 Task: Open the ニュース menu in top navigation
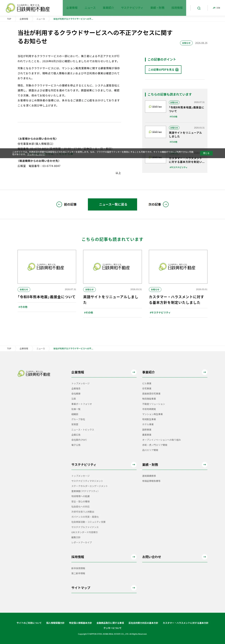tap(90, 8)
